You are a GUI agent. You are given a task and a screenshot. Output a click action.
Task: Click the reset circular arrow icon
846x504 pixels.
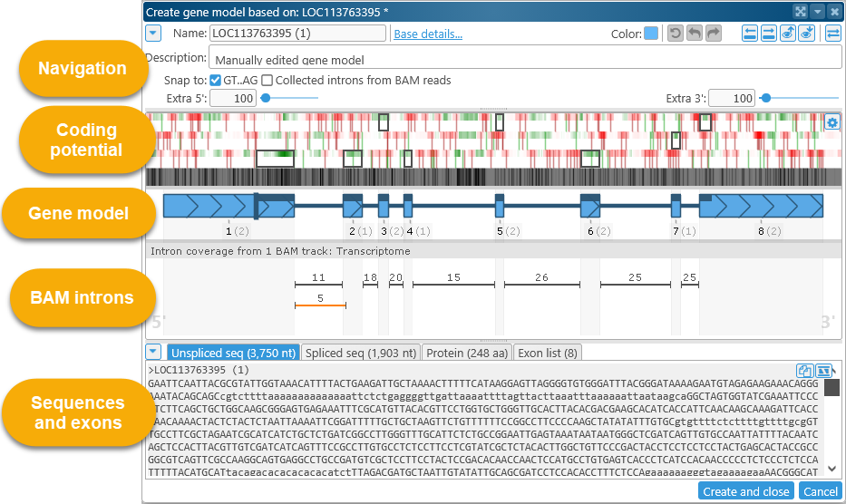(x=676, y=34)
